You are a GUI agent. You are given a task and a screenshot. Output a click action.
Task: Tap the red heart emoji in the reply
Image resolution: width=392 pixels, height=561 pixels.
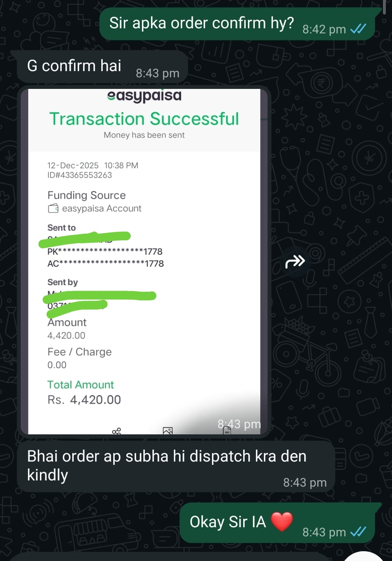tap(282, 522)
